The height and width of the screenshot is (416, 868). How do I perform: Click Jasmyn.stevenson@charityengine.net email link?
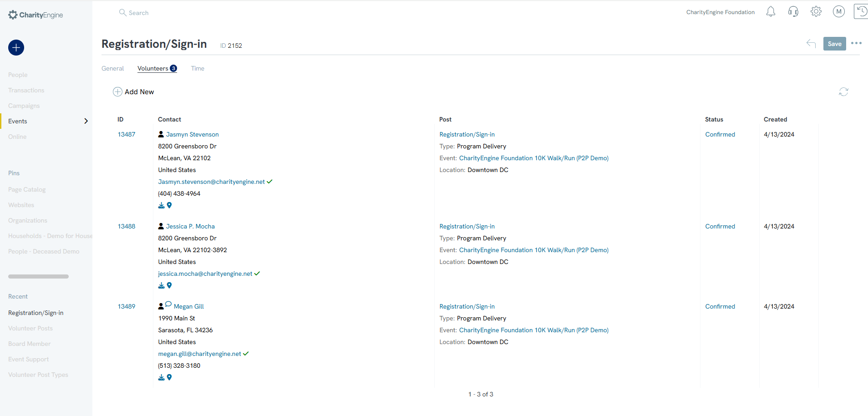[212, 182]
